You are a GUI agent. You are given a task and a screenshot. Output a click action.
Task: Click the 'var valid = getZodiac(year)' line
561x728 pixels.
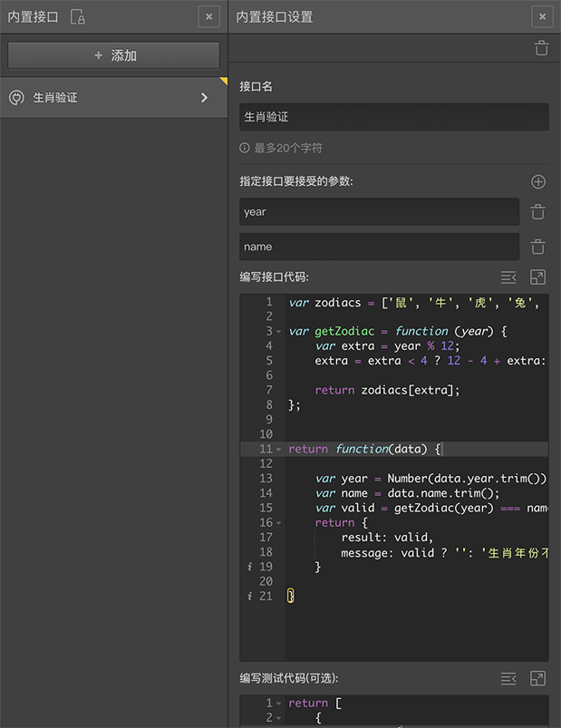431,508
